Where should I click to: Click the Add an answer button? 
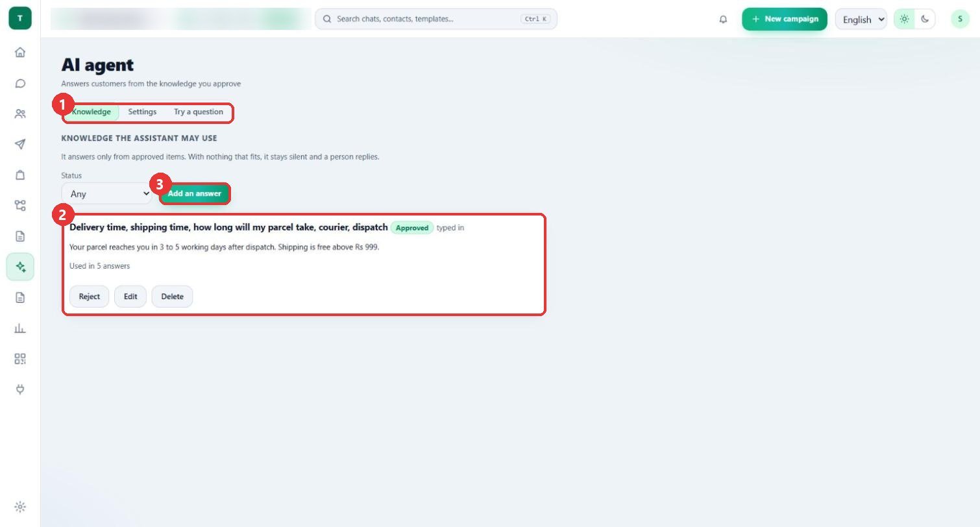coord(194,193)
